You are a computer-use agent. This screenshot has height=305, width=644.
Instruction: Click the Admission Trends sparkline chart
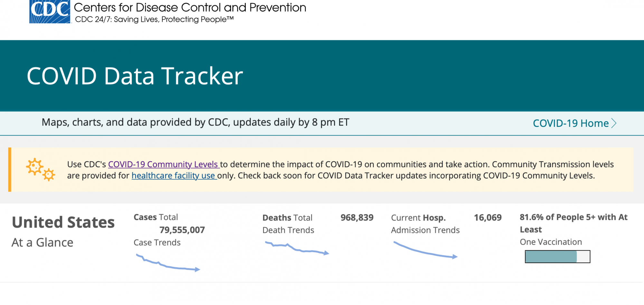click(x=425, y=250)
